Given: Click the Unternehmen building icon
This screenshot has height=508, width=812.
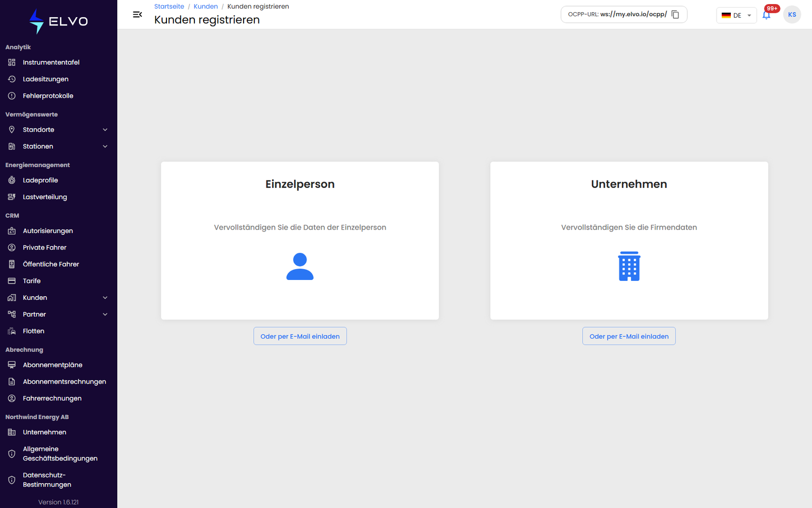Looking at the screenshot, I should 629,266.
